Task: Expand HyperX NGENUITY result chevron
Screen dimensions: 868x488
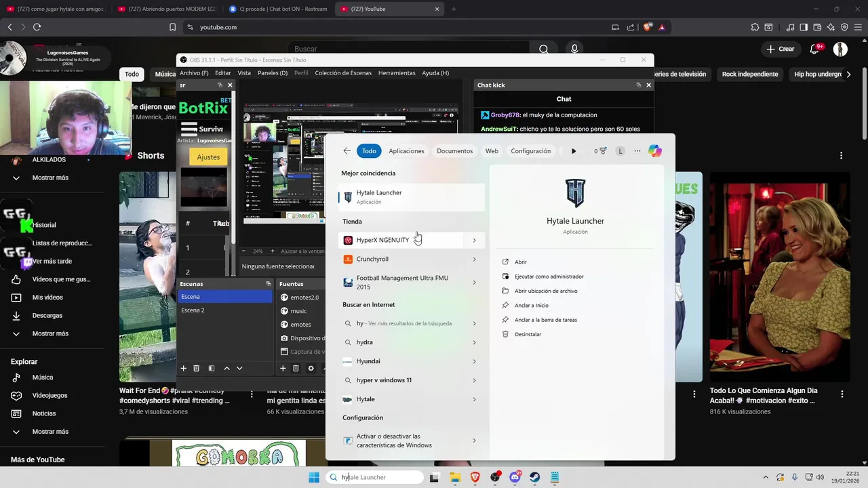Action: [474, 240]
